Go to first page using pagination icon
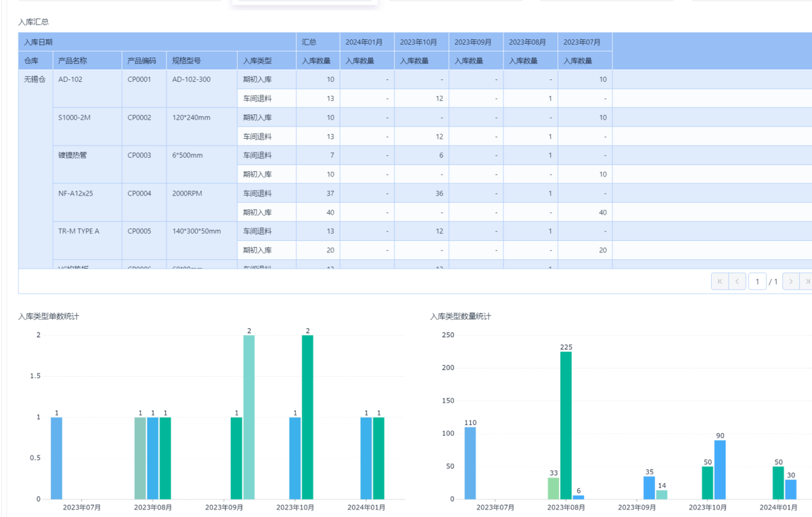Viewport: 812px width, 517px height. (719, 282)
